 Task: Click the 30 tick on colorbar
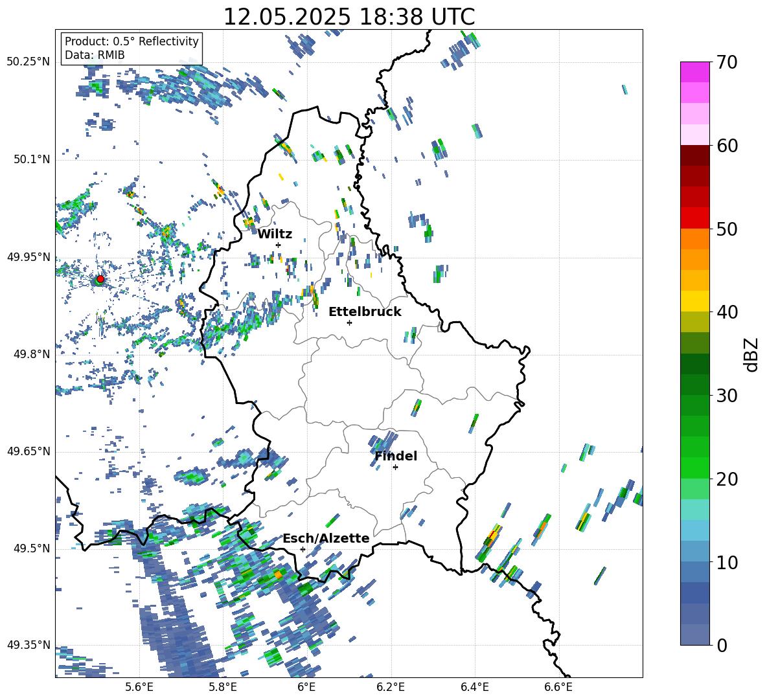click(727, 396)
